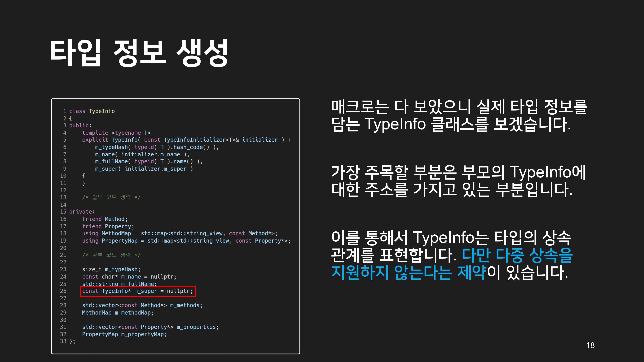Click the first 일부 코드 생략 comment

[111, 197]
